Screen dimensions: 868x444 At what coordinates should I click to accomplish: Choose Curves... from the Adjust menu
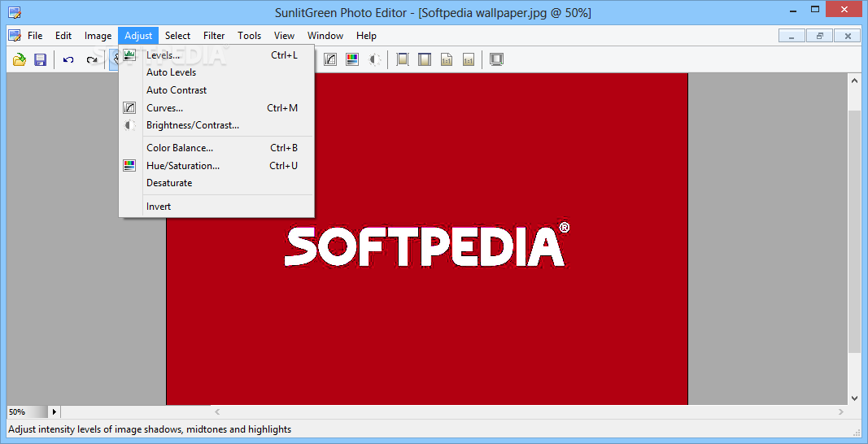click(216, 108)
